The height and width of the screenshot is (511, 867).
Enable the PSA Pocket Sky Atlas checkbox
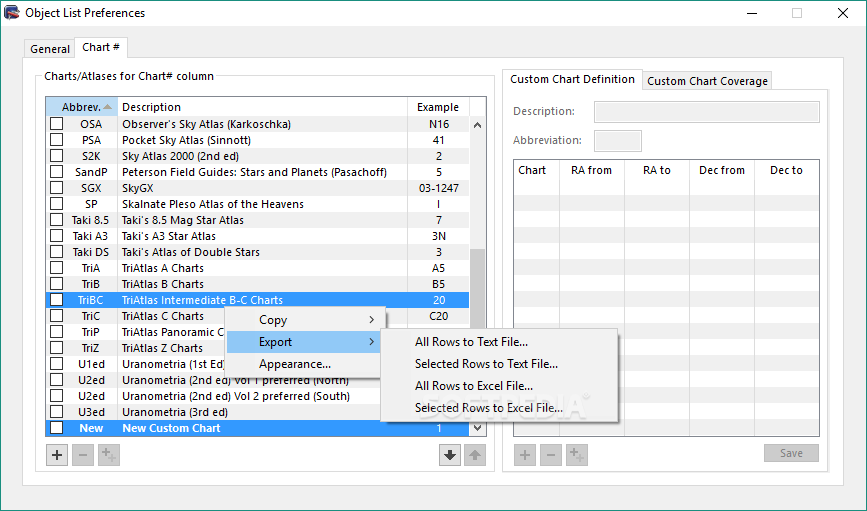56,139
